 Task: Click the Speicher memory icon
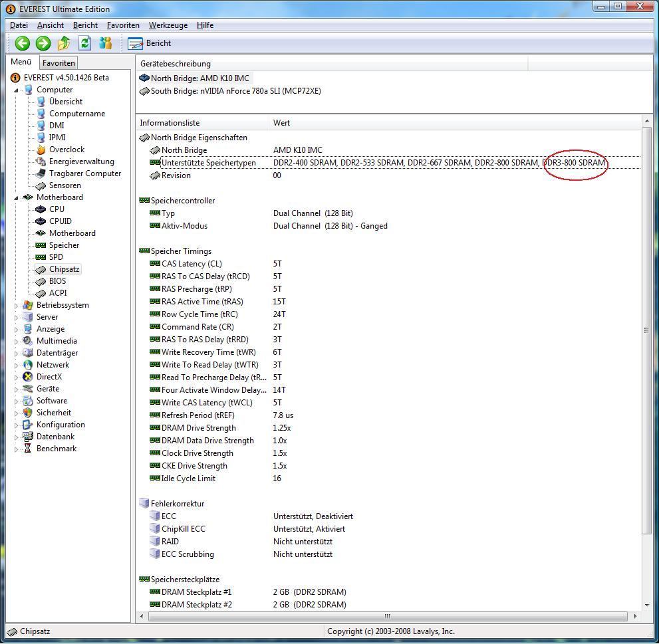point(41,245)
